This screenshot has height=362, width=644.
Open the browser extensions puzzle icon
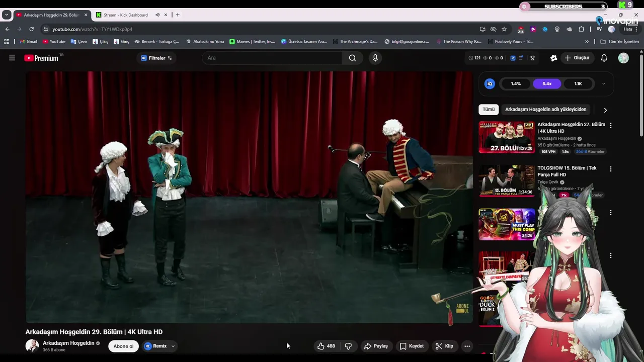[x=582, y=29]
